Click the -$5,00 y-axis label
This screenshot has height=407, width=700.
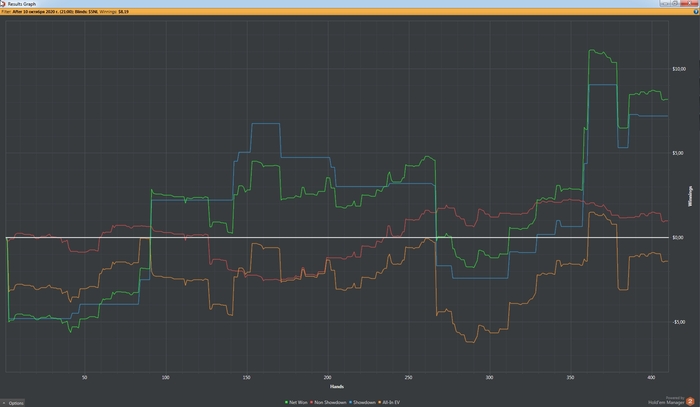679,322
